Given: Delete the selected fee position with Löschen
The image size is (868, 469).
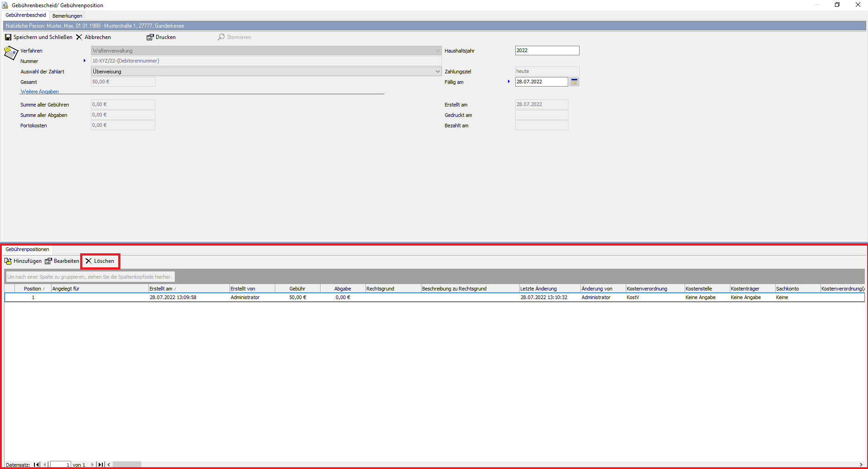Looking at the screenshot, I should pyautogui.click(x=100, y=261).
